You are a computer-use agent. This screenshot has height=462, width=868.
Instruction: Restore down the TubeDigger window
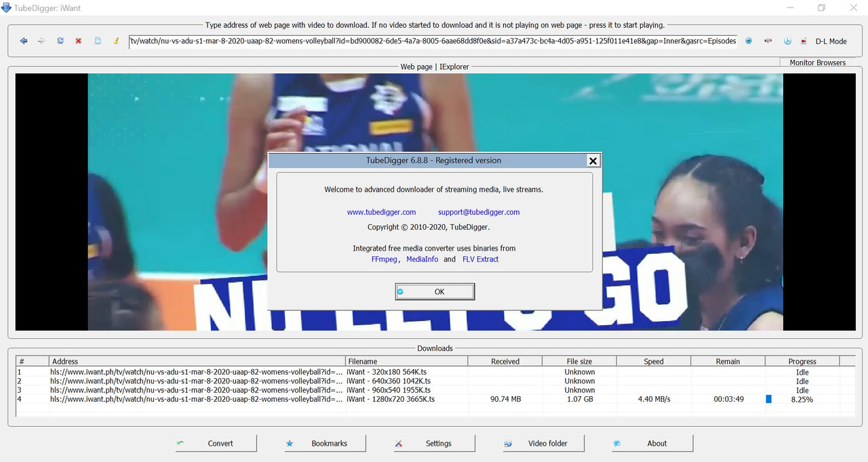pyautogui.click(x=821, y=7)
